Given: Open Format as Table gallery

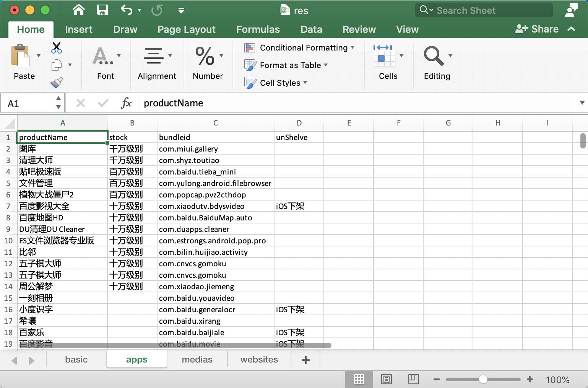Looking at the screenshot, I should 286,65.
